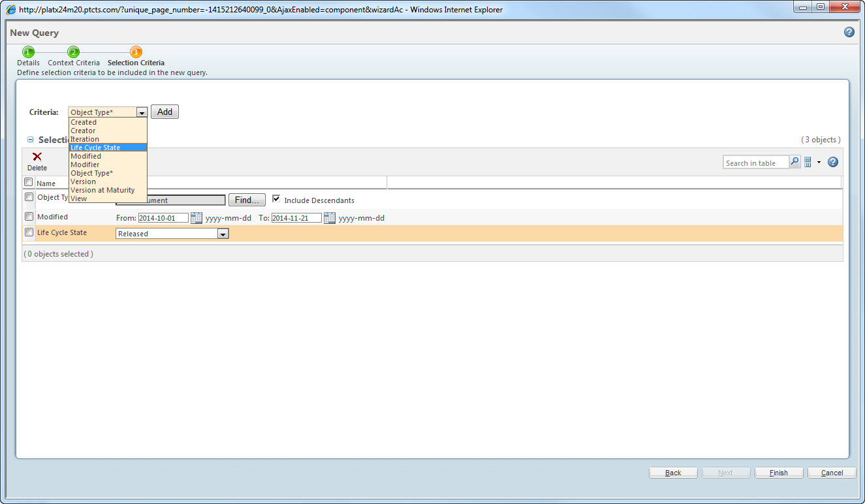865x504 pixels.
Task: Pick Version from the criteria list
Action: [108, 181]
